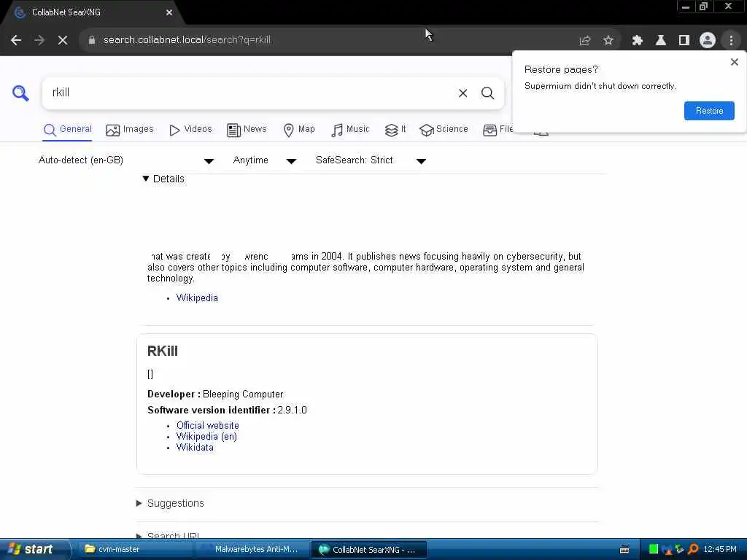The height and width of the screenshot is (560, 747).
Task: Open the browser three-dot menu
Action: pos(731,41)
